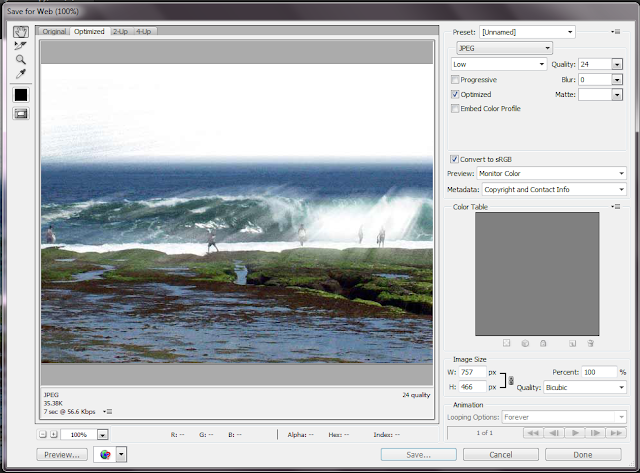Go to previous animation frame
The height and width of the screenshot is (473, 640).
(x=554, y=433)
